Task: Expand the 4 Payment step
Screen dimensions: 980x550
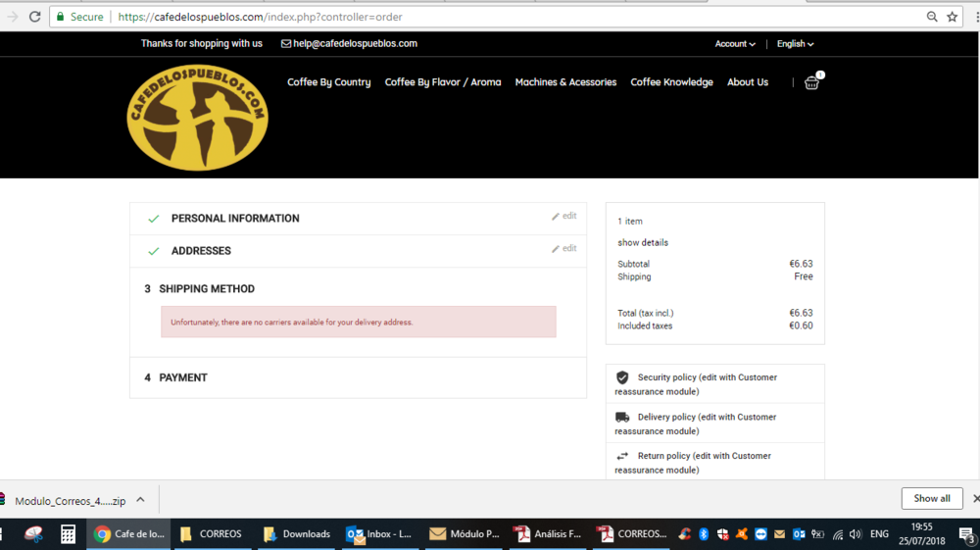Action: [358, 377]
